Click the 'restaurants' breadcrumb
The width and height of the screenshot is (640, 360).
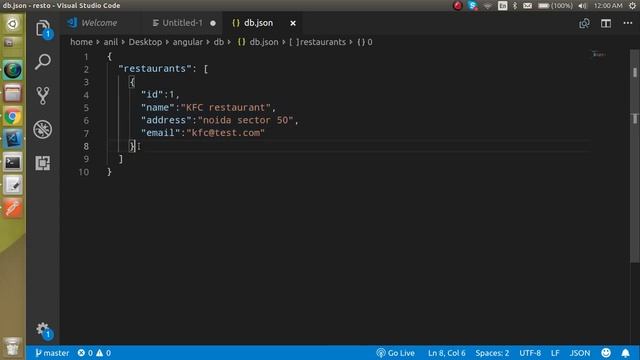318,42
